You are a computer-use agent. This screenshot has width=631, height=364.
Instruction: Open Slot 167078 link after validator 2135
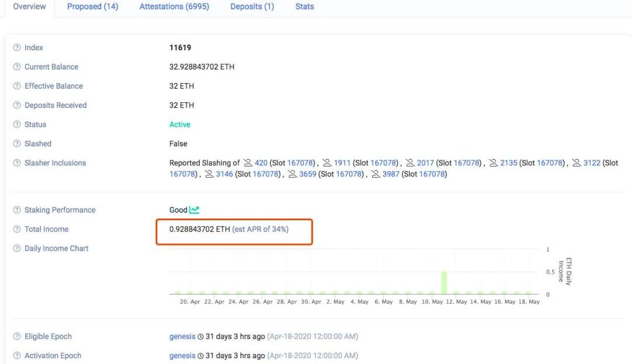pyautogui.click(x=550, y=163)
